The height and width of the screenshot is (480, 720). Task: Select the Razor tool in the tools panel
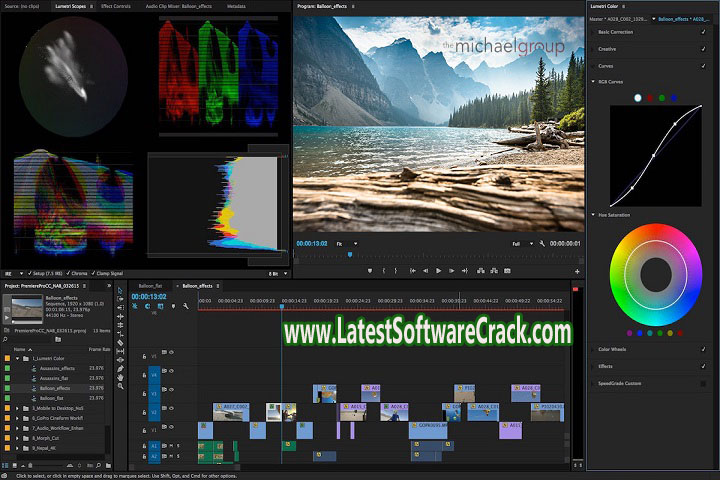coord(120,342)
